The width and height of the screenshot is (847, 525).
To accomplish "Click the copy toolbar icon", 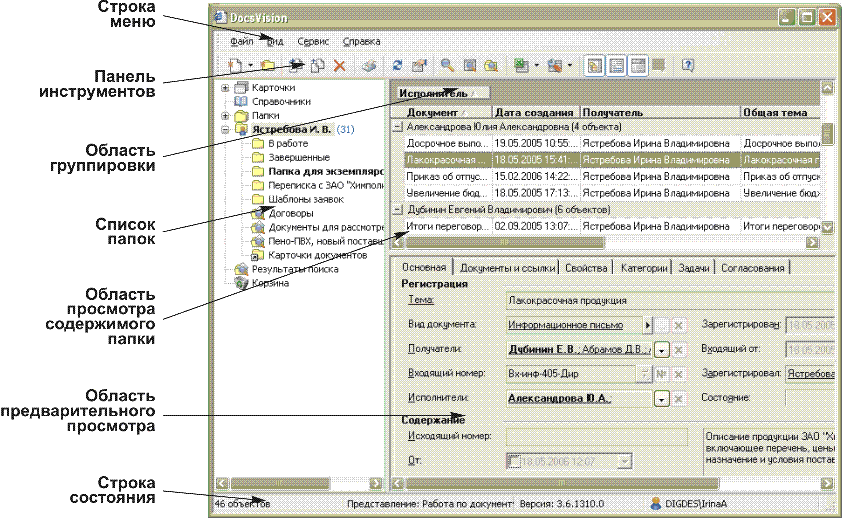I will (x=318, y=66).
